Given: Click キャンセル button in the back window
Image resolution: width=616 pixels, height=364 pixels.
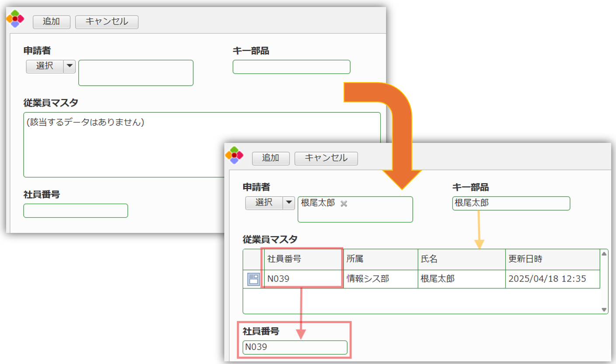Looking at the screenshot, I should tap(107, 22).
